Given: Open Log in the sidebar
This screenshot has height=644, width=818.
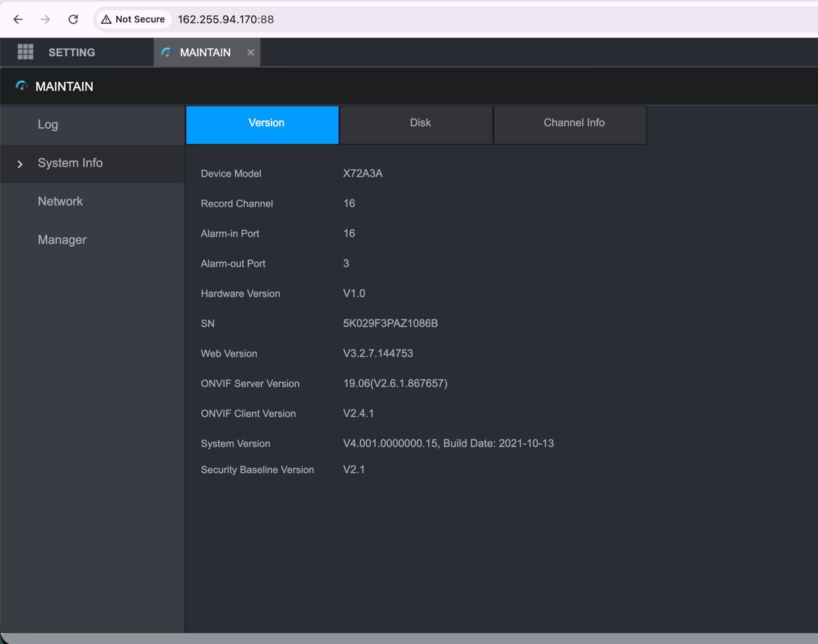Looking at the screenshot, I should pos(93,125).
